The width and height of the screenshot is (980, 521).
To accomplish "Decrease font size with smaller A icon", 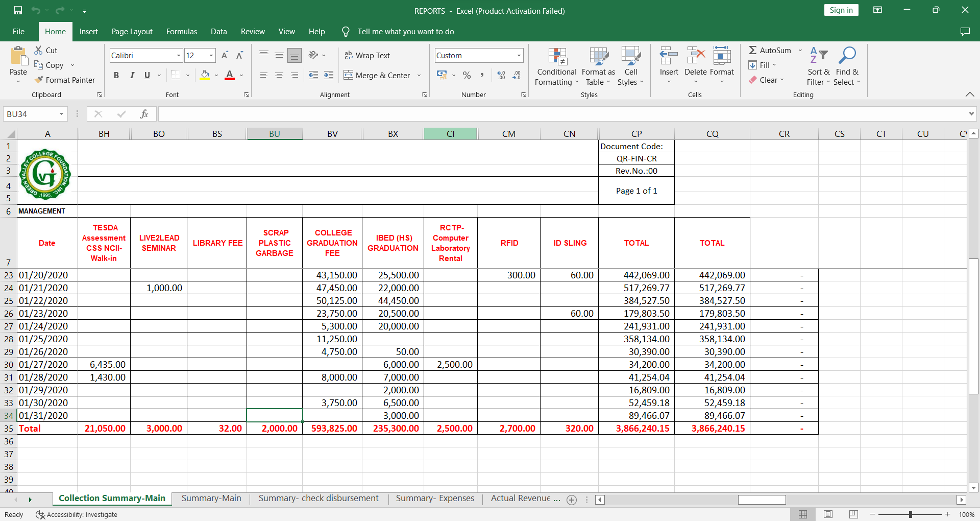I will [x=239, y=55].
